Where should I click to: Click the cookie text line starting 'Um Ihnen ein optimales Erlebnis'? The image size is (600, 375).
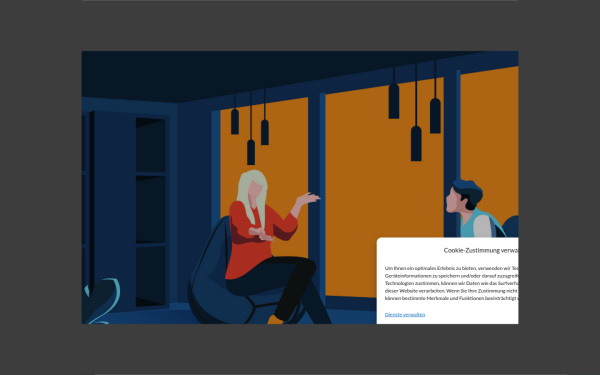(x=452, y=268)
